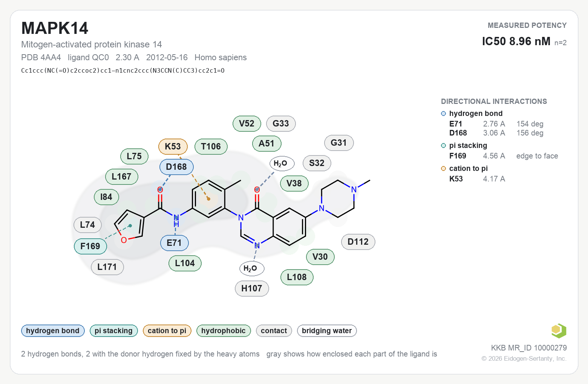This screenshot has height=384, width=588.
Task: Click the hydrogen bond legend circle marker
Action: click(x=444, y=114)
